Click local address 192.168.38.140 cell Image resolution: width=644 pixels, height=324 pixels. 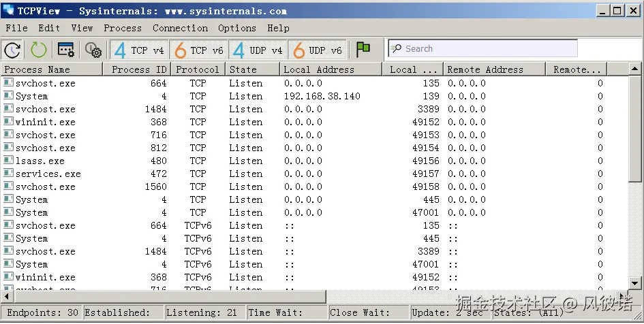[x=322, y=96]
